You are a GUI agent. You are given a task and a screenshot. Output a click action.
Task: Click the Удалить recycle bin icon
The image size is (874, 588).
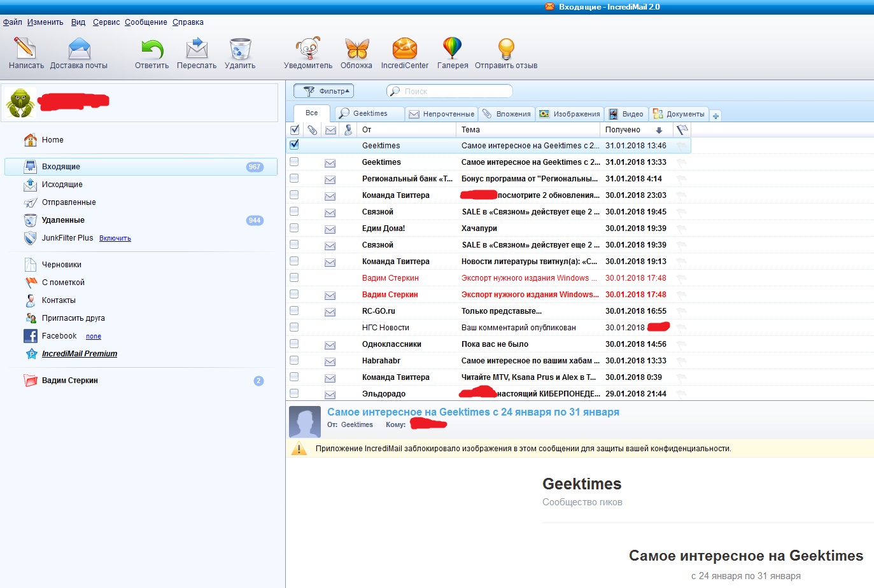[240, 48]
